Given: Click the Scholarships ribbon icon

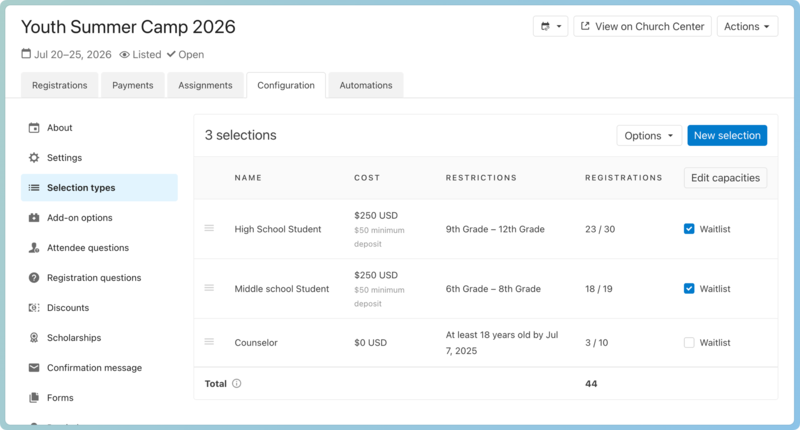Looking at the screenshot, I should pyautogui.click(x=34, y=338).
